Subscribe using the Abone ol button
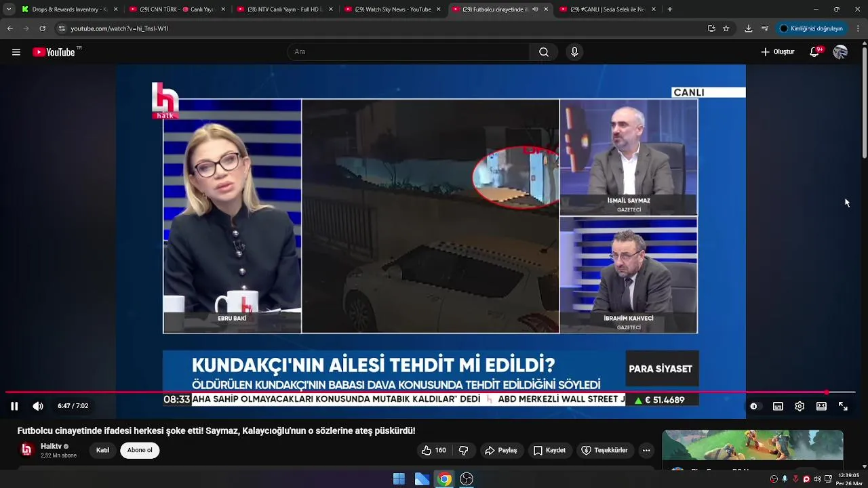Viewport: 868px width, 488px height. point(140,450)
